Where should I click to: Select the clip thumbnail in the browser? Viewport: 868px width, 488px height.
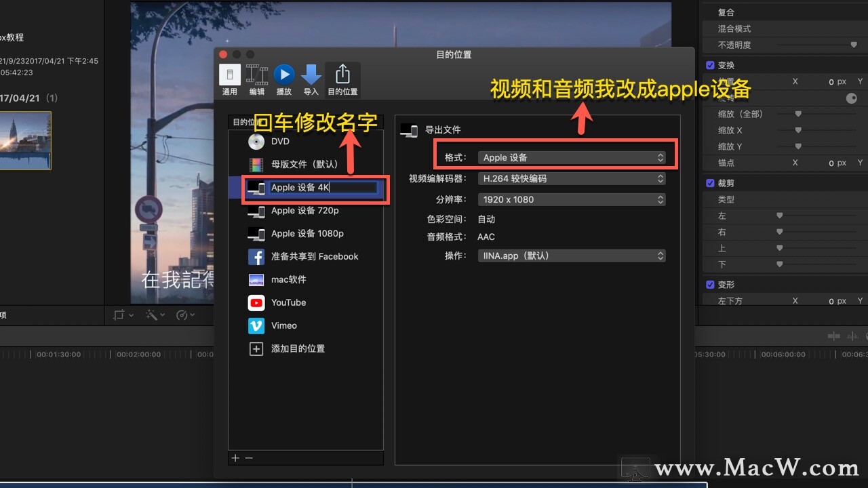point(25,140)
